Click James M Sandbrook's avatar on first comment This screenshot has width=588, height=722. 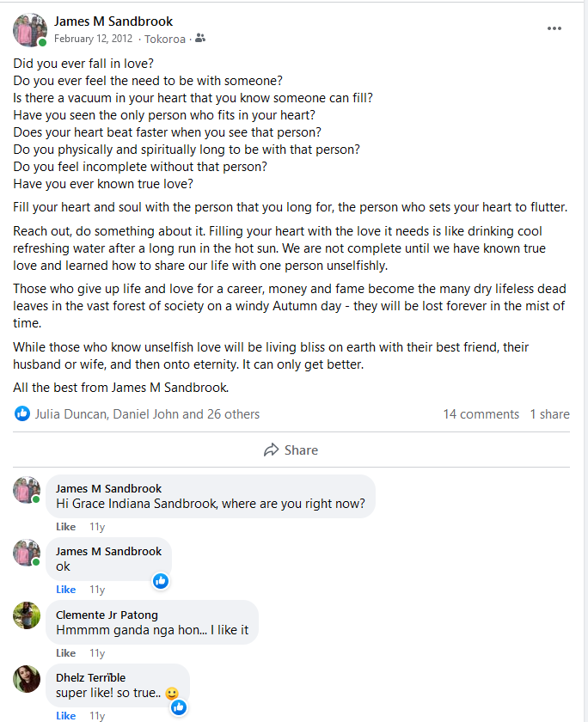(27, 490)
